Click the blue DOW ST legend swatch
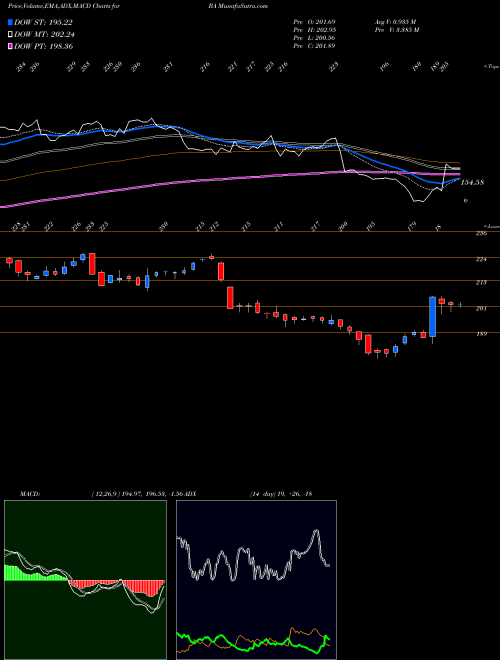 (x=11, y=22)
